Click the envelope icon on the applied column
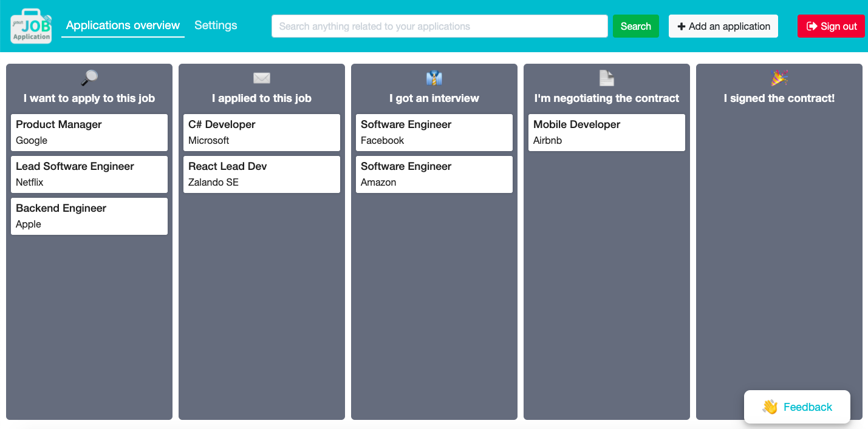This screenshot has height=429, width=868. coord(261,78)
